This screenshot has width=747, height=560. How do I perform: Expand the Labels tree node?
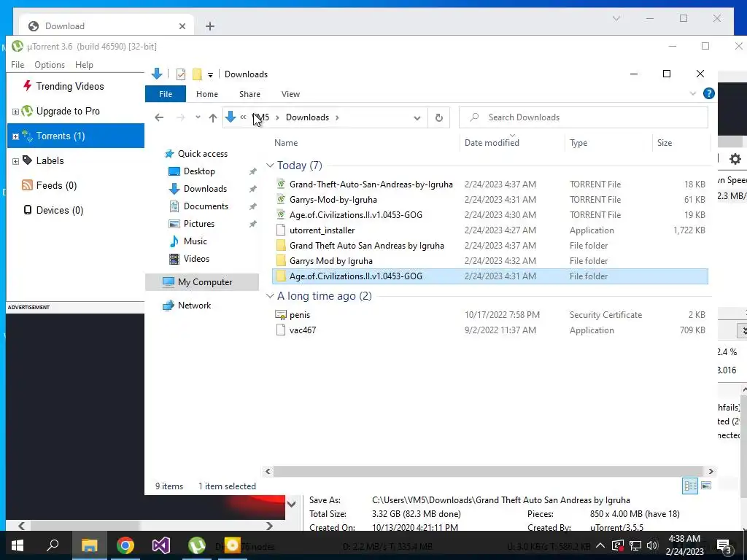tap(15, 161)
